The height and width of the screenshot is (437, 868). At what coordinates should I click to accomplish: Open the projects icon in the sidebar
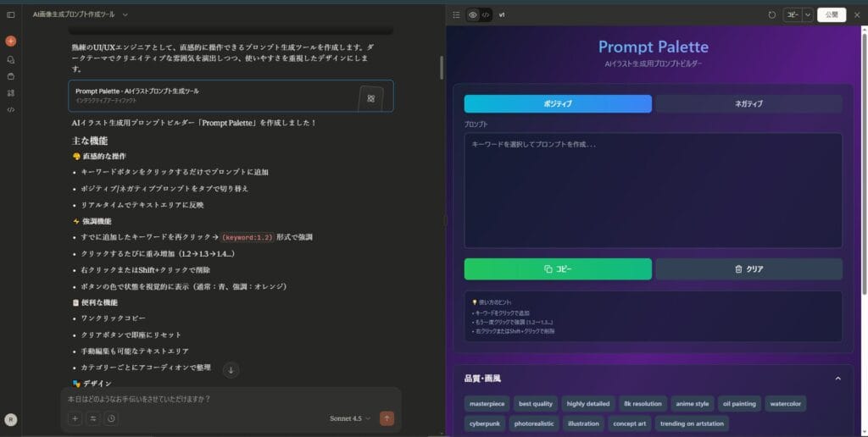10,75
